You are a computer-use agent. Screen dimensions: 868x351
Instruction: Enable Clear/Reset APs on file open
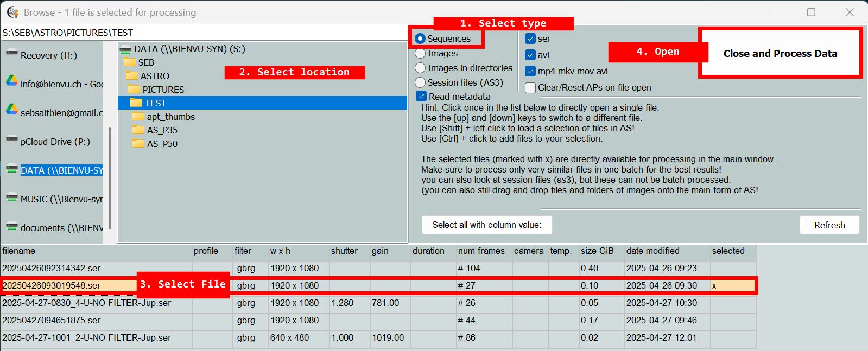pyautogui.click(x=530, y=88)
